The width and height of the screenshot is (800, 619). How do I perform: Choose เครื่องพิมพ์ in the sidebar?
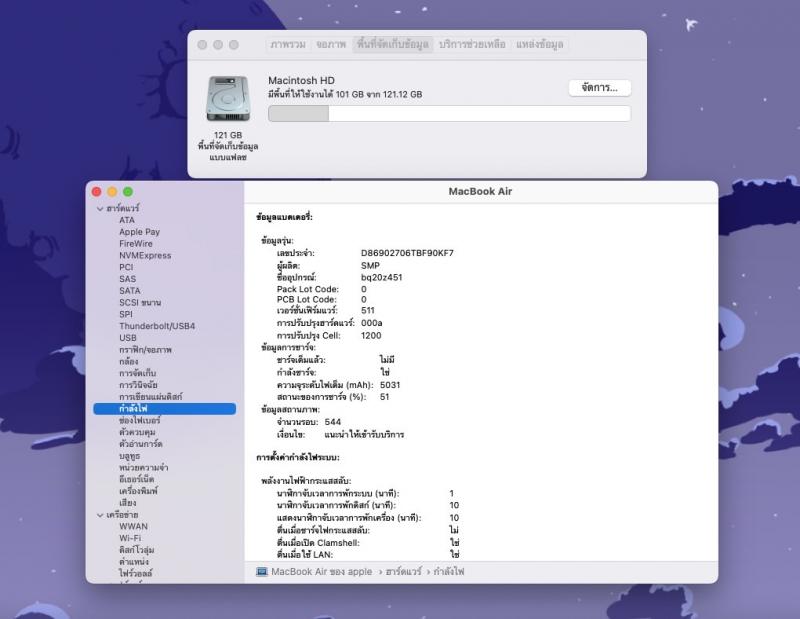(138, 491)
